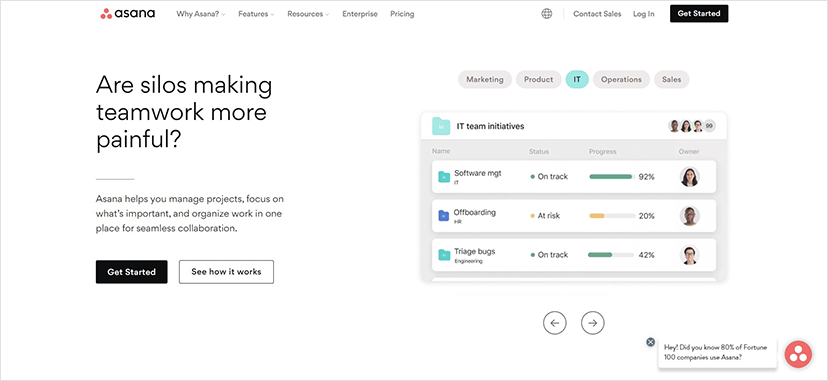
Task: Click the Software mgt project name
Action: (x=478, y=173)
